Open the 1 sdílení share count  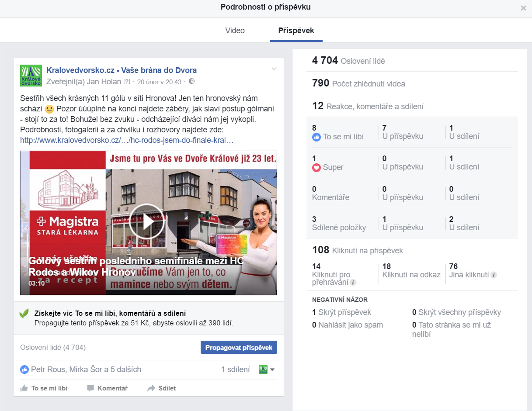pyautogui.click(x=236, y=370)
